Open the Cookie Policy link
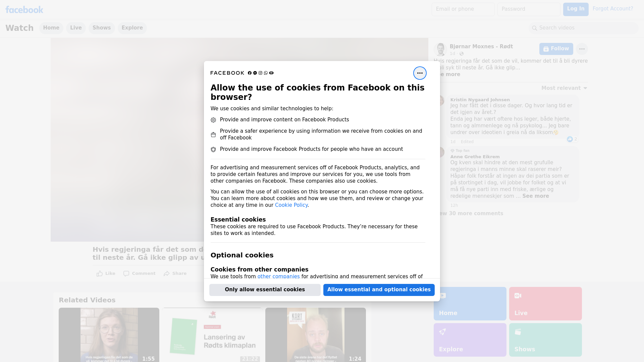This screenshot has width=644, height=362. click(x=291, y=205)
